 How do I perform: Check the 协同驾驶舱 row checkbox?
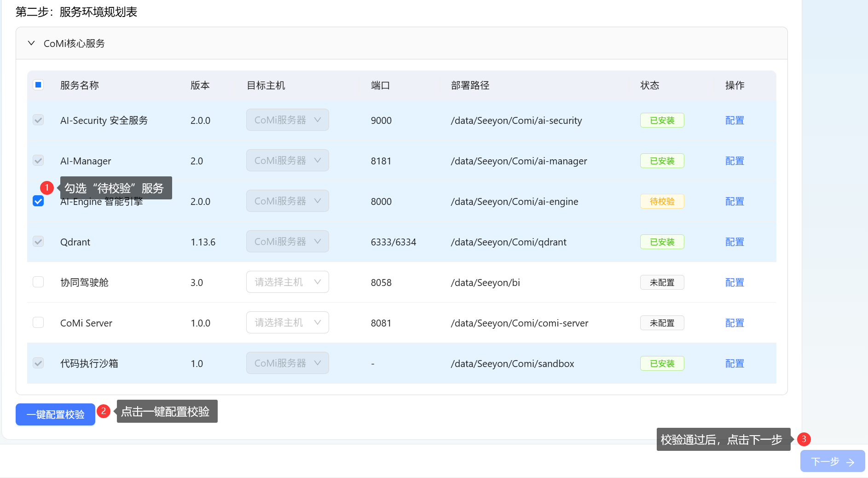38,282
